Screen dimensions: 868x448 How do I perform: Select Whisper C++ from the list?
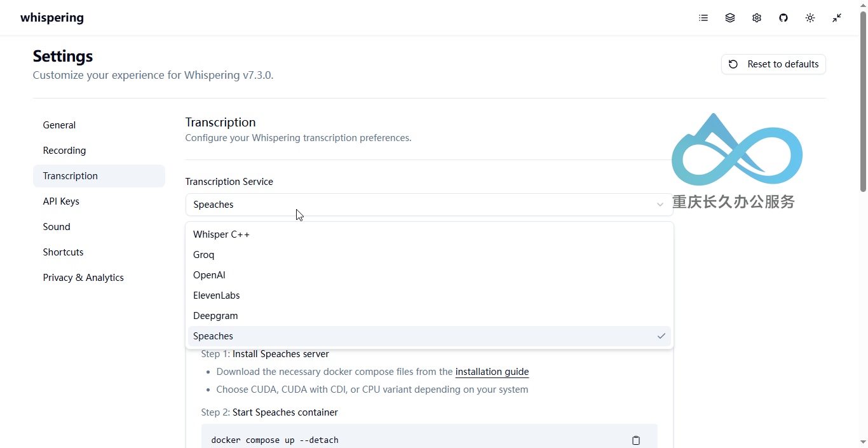tap(430, 234)
